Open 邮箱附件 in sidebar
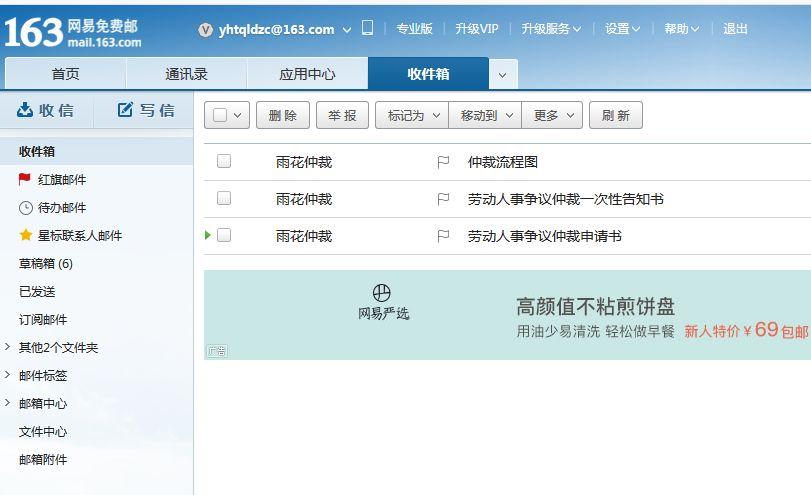The width and height of the screenshot is (811, 495). pyautogui.click(x=43, y=459)
